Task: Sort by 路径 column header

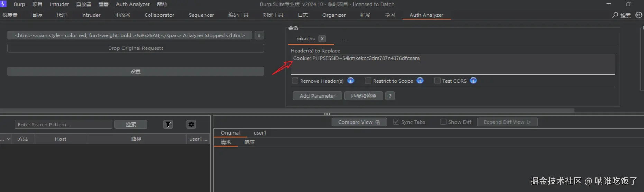Action: point(136,139)
